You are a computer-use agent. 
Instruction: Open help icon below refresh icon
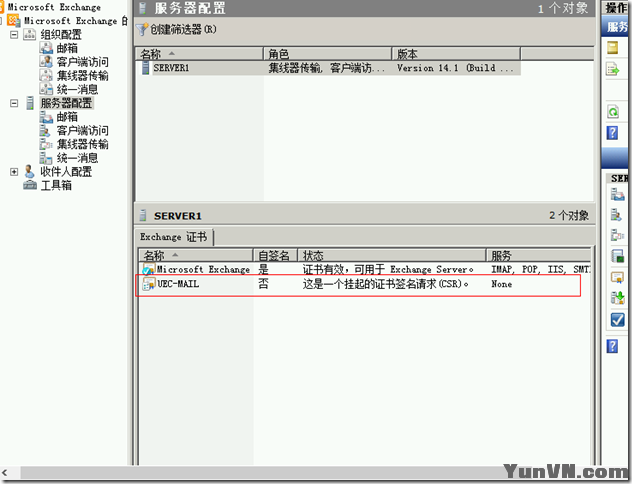click(x=612, y=133)
